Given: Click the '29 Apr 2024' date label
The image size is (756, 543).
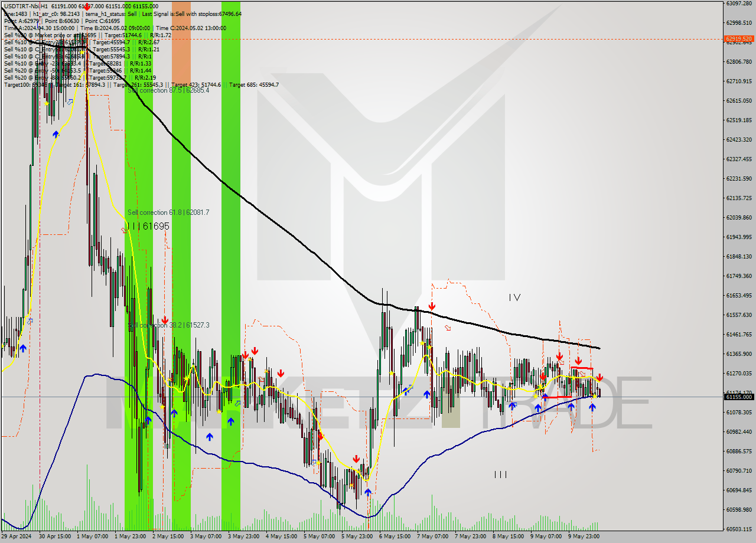Looking at the screenshot, I should pyautogui.click(x=17, y=537).
